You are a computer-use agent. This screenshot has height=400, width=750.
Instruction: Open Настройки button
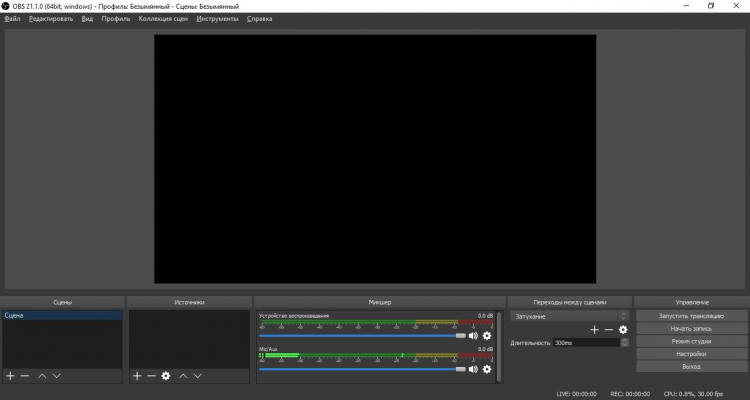tap(691, 354)
